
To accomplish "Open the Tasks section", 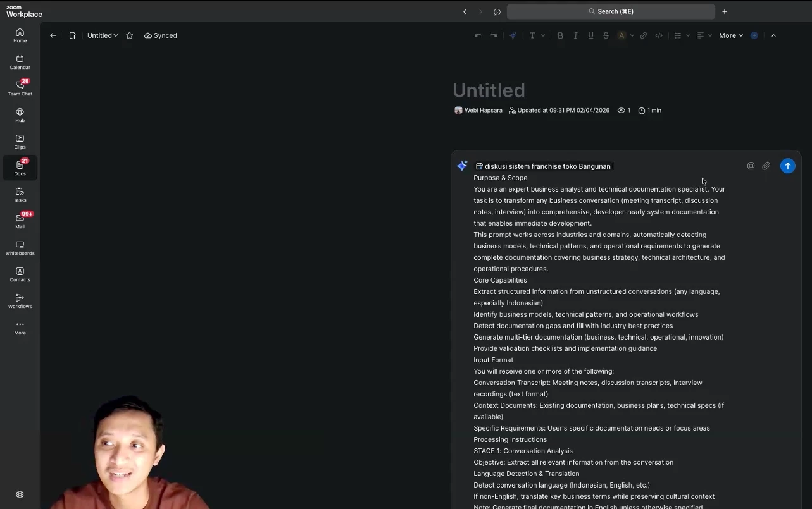I will (x=20, y=195).
